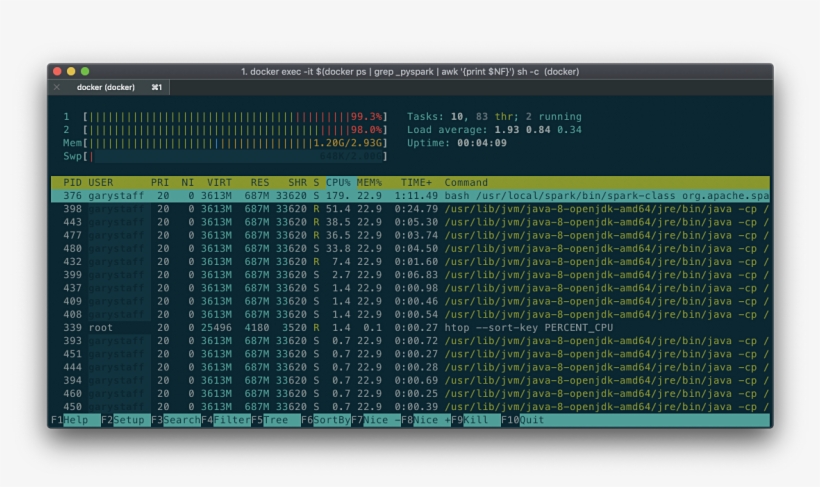The height and width of the screenshot is (487, 820).
Task: Click the htop --sort-key PERCENT_CPU command text
Action: tap(529, 327)
